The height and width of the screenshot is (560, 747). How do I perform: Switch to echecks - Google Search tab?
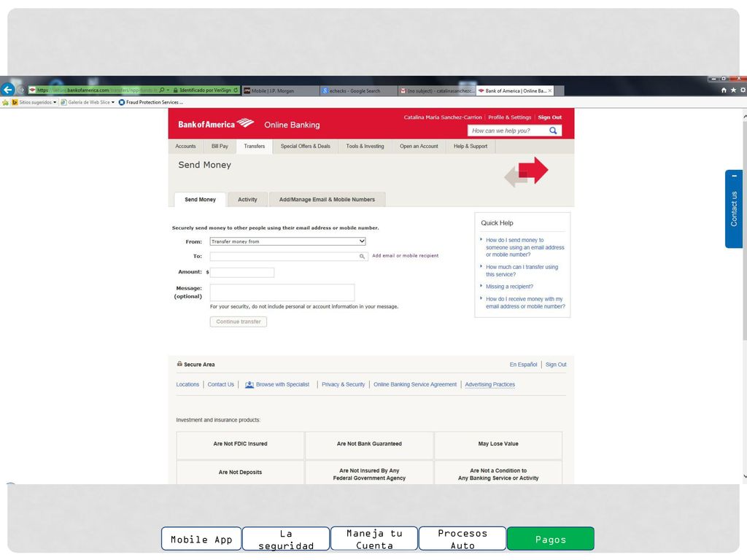click(x=359, y=90)
